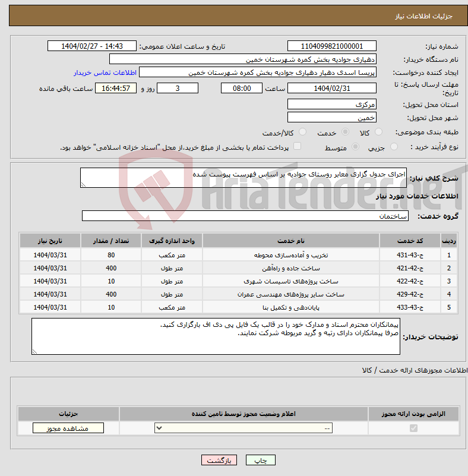Click the resize handle of description box
The width and height of the screenshot is (468, 476).
[83, 185]
